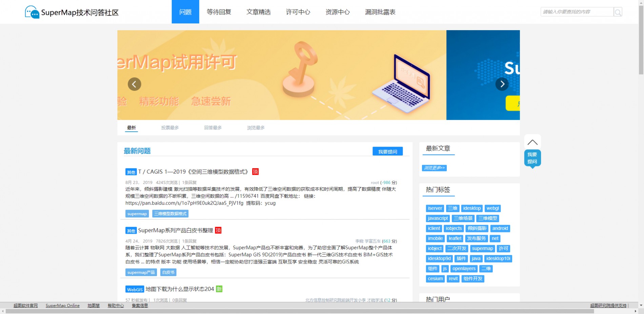The height and width of the screenshot is (314, 644).
Task: Select the 倾斜摄影 hot tag
Action: coord(477,228)
